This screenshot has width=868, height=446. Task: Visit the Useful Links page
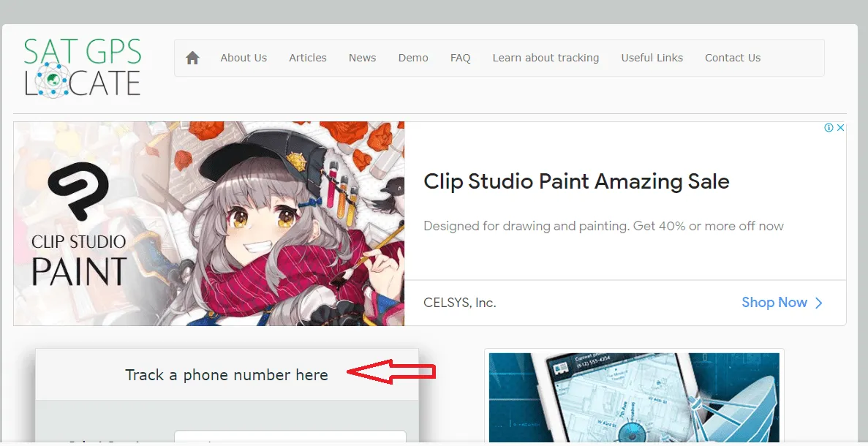652,58
